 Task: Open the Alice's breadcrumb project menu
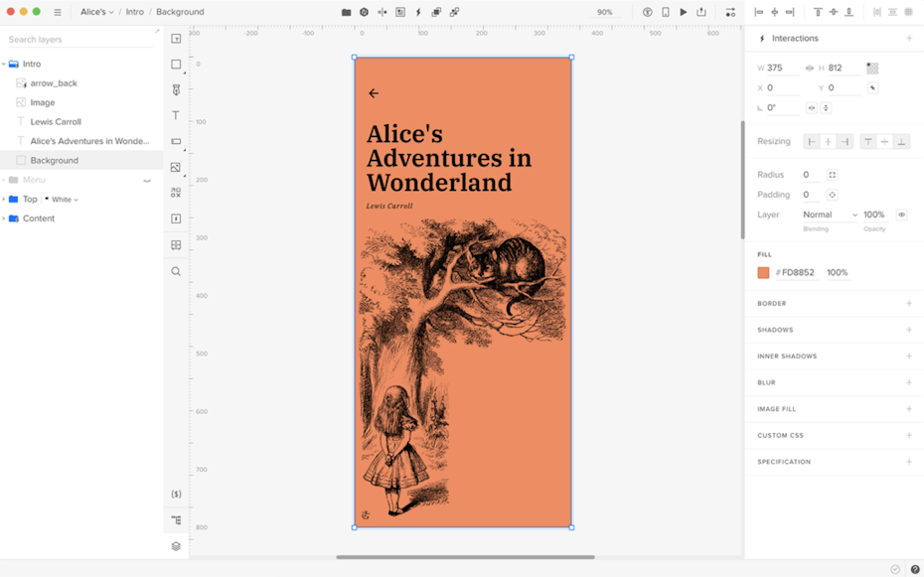click(x=97, y=12)
